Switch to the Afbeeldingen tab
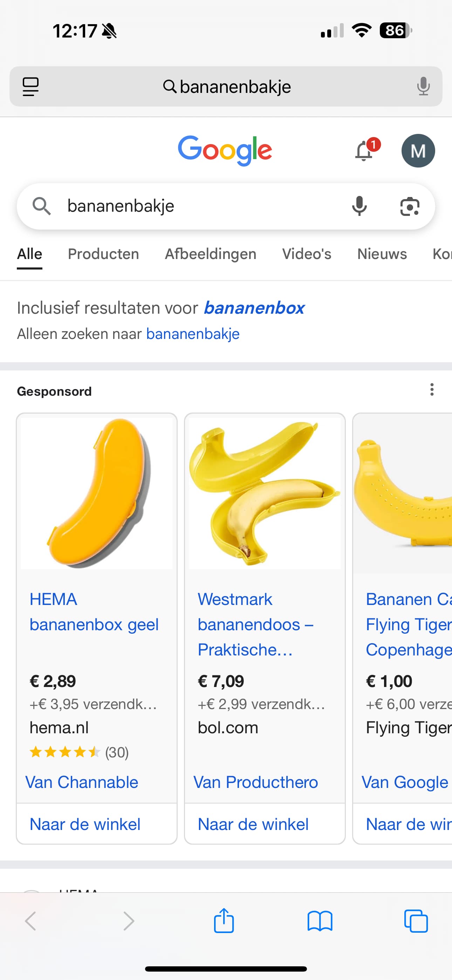452x980 pixels. click(x=210, y=254)
